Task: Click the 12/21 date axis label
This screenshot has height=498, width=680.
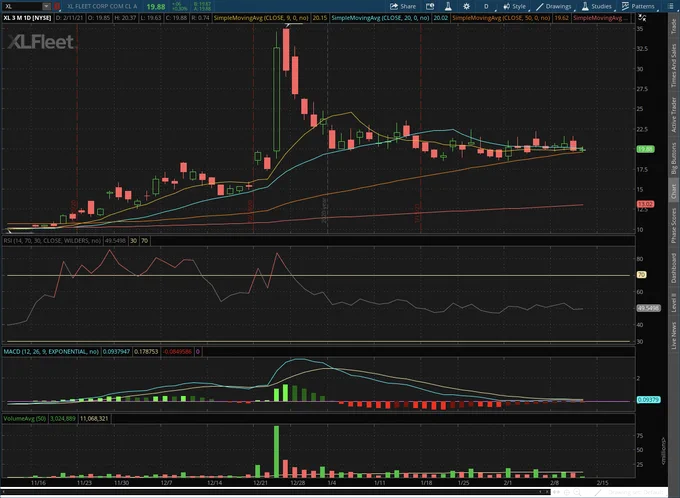Action: [x=260, y=482]
